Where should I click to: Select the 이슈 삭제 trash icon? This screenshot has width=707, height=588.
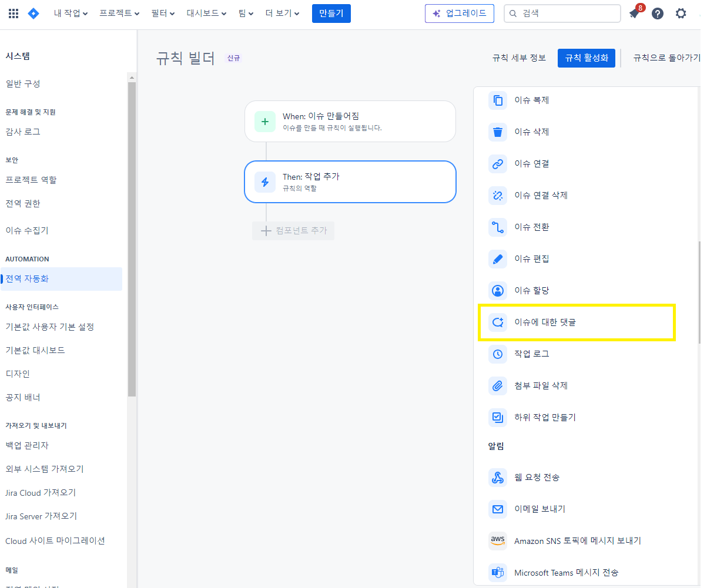point(498,132)
